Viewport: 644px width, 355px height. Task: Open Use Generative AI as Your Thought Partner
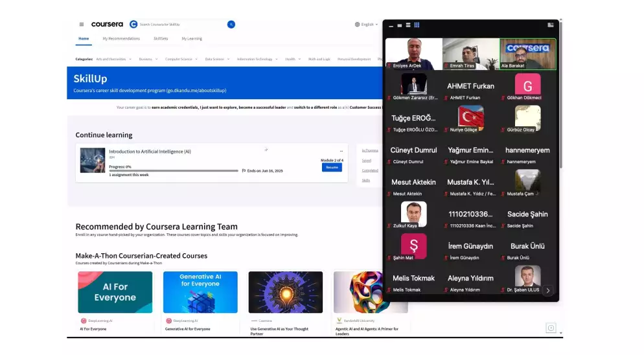click(x=279, y=331)
